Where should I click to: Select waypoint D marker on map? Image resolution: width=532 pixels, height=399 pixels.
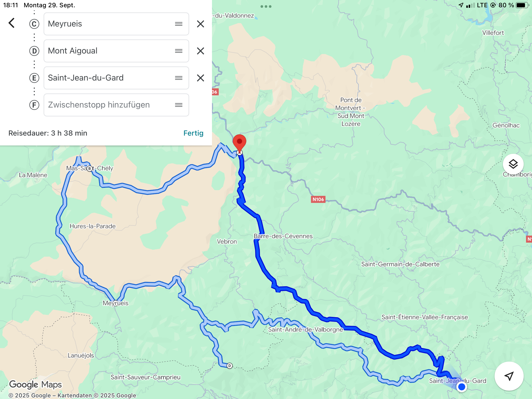point(229,366)
